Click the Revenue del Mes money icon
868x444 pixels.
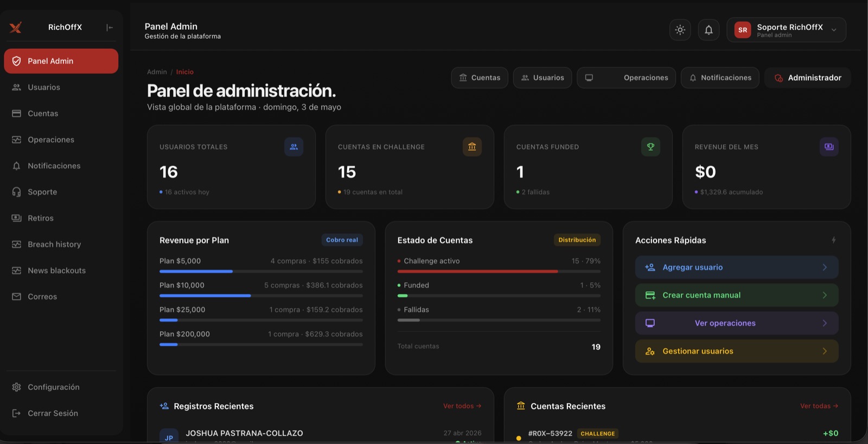point(829,147)
